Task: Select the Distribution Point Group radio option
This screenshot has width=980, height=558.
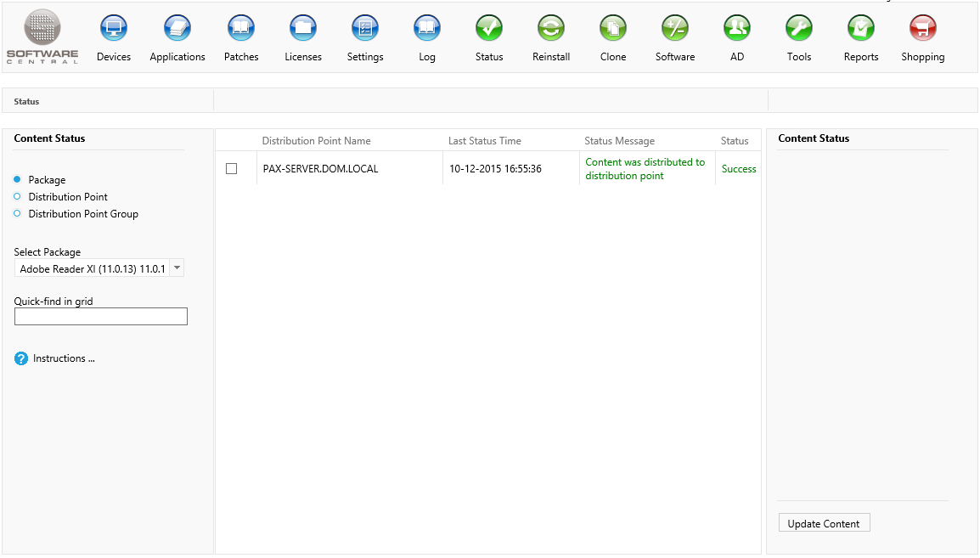Action: (18, 214)
